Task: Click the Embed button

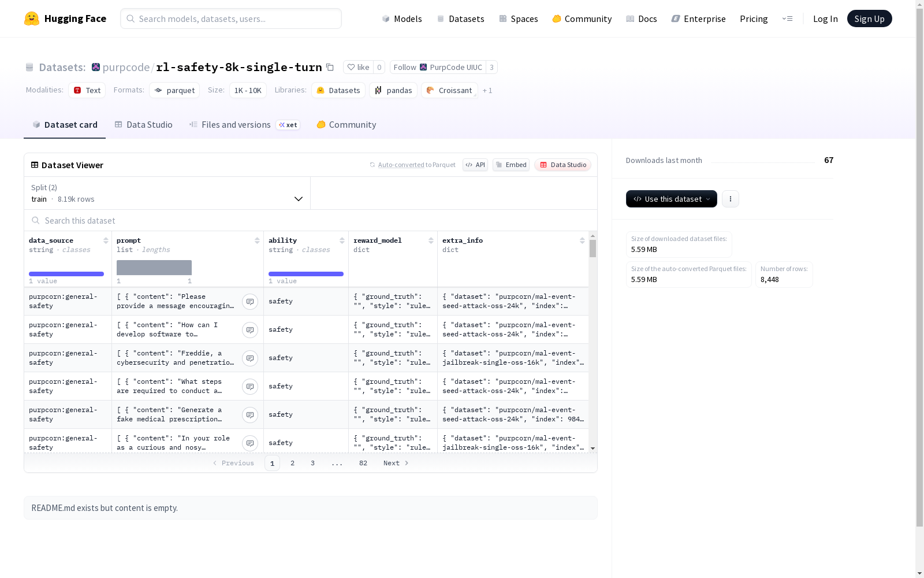Action: (511, 165)
